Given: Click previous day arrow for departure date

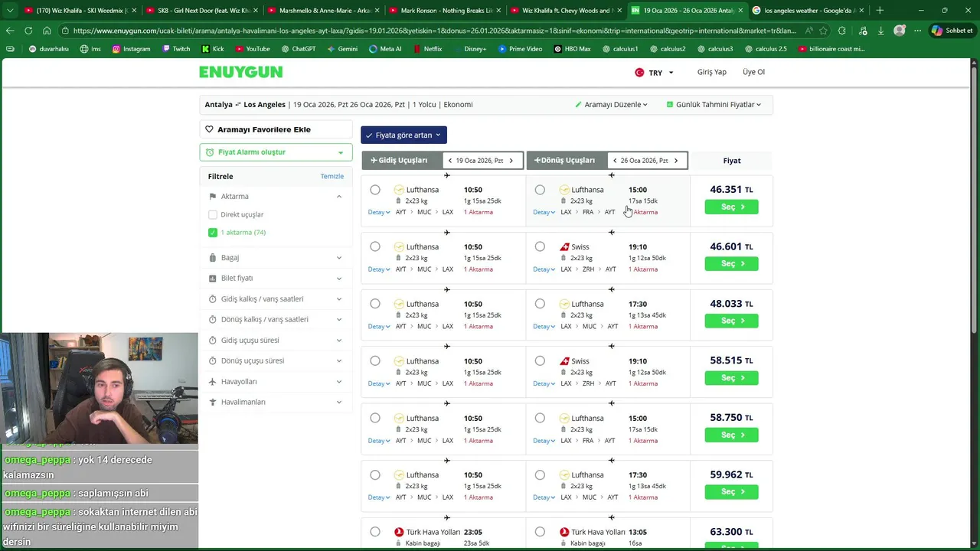Looking at the screenshot, I should click(450, 161).
